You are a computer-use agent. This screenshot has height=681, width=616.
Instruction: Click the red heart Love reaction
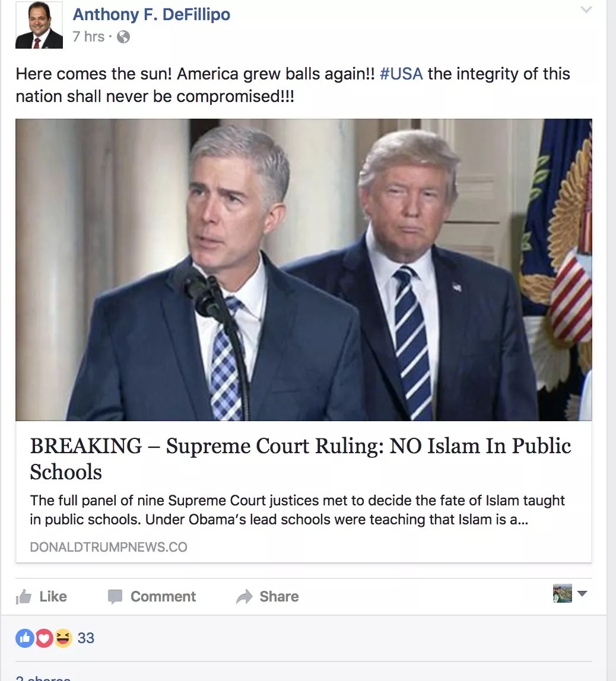pos(44,638)
